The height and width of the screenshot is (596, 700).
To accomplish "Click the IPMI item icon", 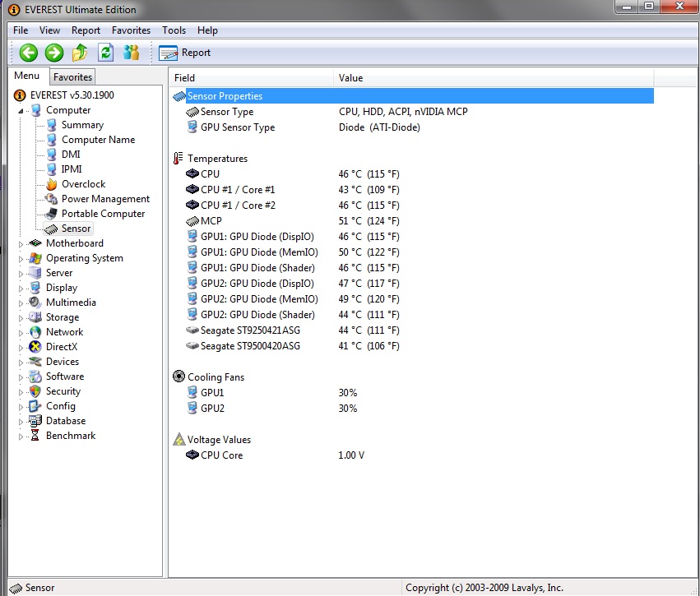I will pyautogui.click(x=51, y=169).
